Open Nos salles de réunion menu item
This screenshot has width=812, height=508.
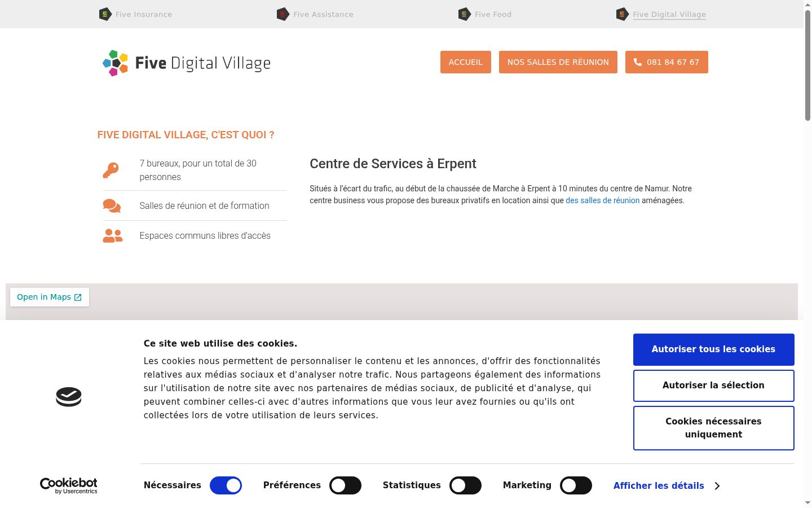coord(558,62)
